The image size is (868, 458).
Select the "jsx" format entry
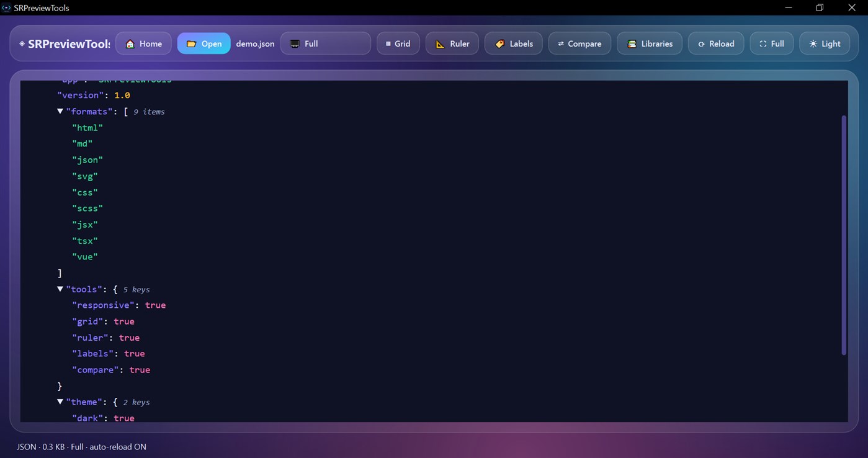(85, 224)
